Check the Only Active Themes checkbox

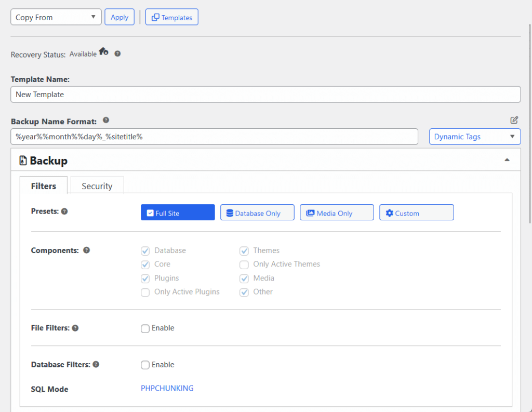[x=244, y=264]
